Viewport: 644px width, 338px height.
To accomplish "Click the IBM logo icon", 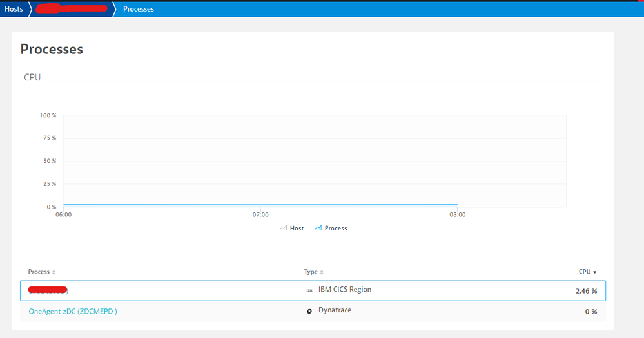I will point(309,290).
